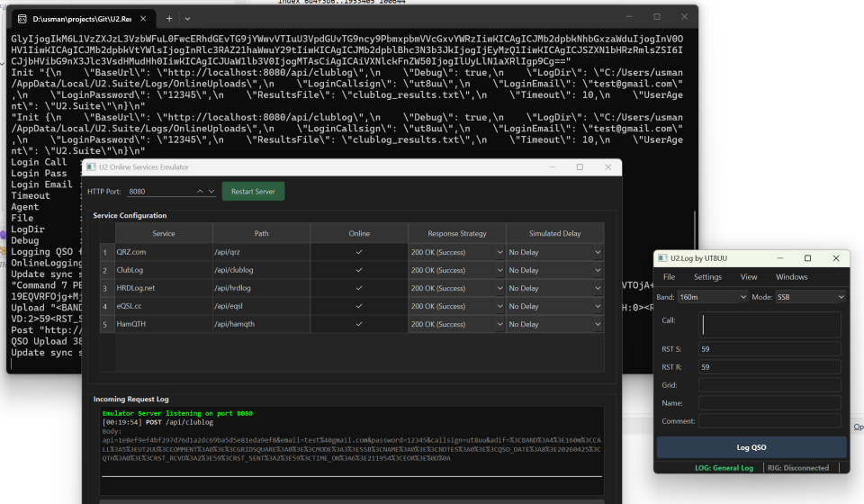Screen dimensions: 864x504
Task: Select the QRZ.com service cell
Action: [x=164, y=252]
